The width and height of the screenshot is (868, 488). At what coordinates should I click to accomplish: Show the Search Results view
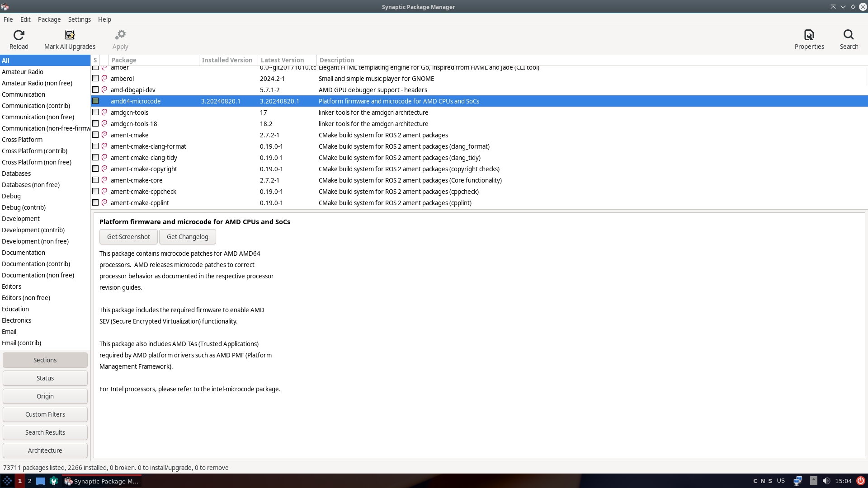point(45,432)
